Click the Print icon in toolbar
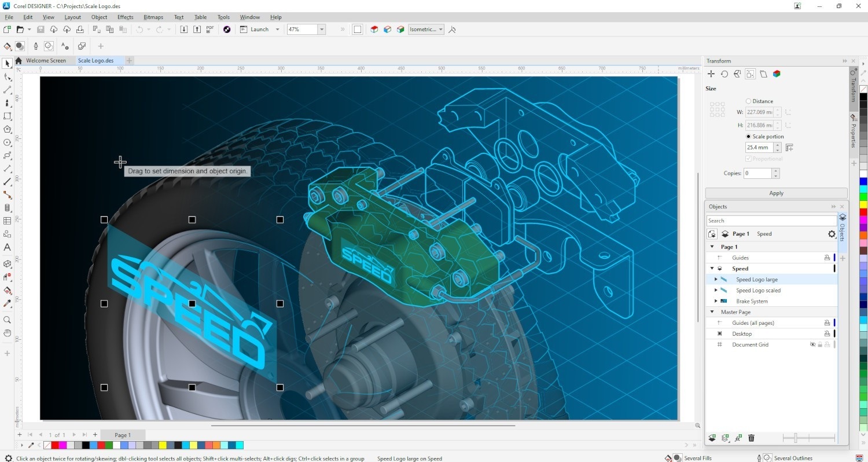The image size is (868, 462). pos(80,30)
